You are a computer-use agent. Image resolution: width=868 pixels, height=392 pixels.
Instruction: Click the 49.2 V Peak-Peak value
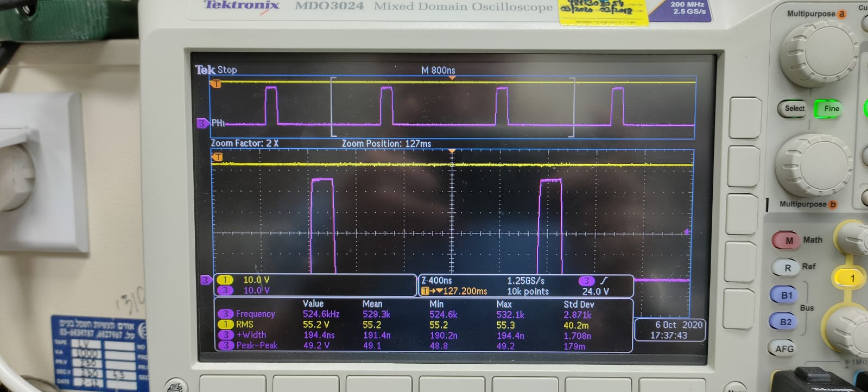coord(316,345)
